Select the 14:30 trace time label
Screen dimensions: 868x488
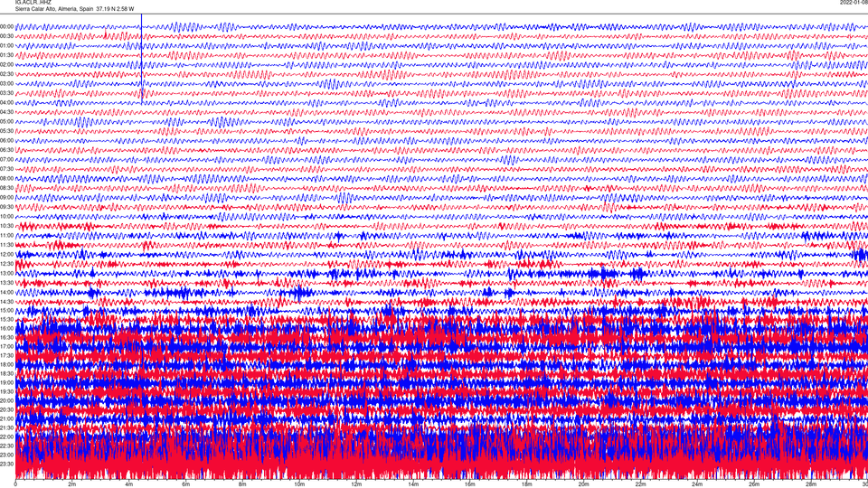click(6, 302)
